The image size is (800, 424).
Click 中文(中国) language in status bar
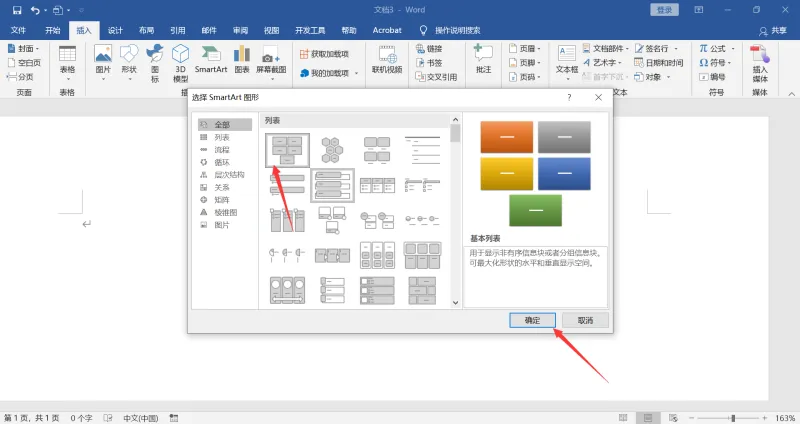[x=140, y=418]
